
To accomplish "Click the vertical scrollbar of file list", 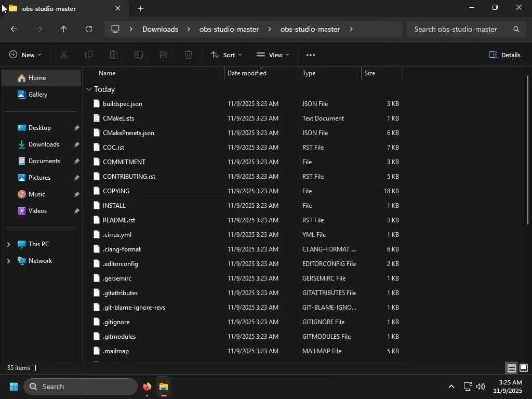I will tap(528, 150).
